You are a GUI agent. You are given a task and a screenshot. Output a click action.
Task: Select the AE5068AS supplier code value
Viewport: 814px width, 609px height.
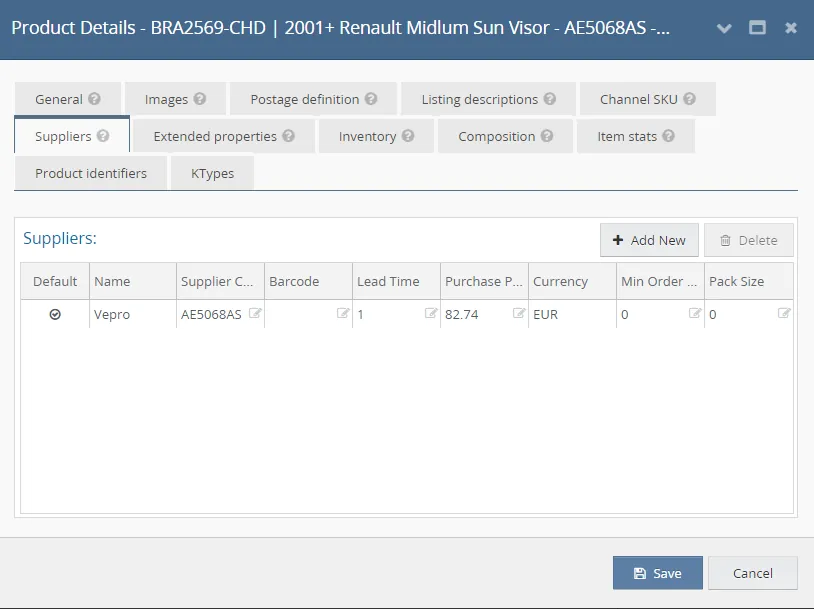(x=211, y=314)
